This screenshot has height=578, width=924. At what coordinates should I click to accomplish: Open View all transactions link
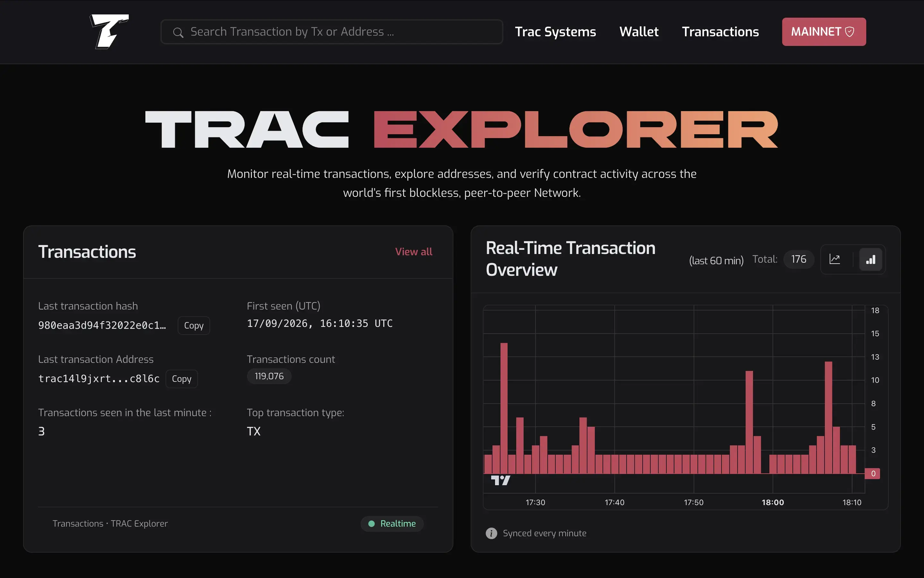414,251
